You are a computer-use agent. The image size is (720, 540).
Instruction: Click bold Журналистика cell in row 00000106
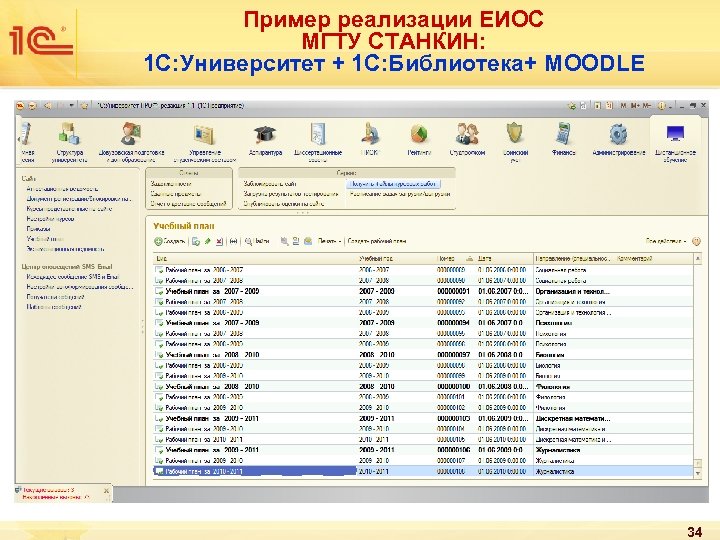tap(558, 450)
